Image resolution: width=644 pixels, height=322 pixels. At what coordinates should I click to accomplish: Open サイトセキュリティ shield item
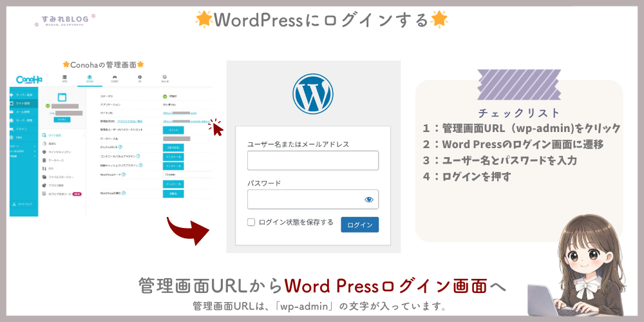tap(57, 152)
